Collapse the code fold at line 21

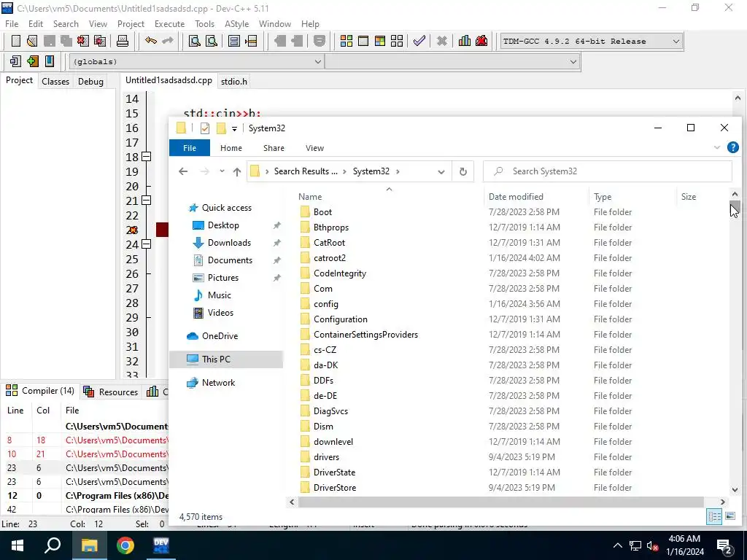tap(146, 200)
